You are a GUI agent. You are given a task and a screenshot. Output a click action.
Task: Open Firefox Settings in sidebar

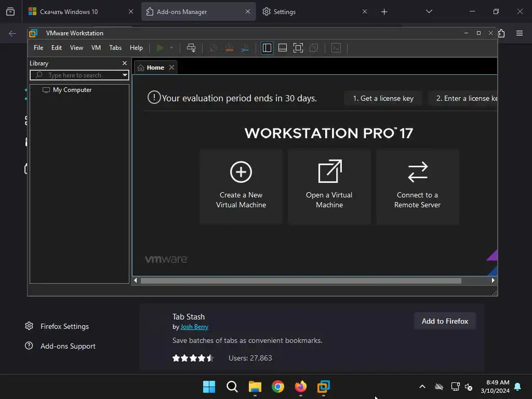coord(57,326)
